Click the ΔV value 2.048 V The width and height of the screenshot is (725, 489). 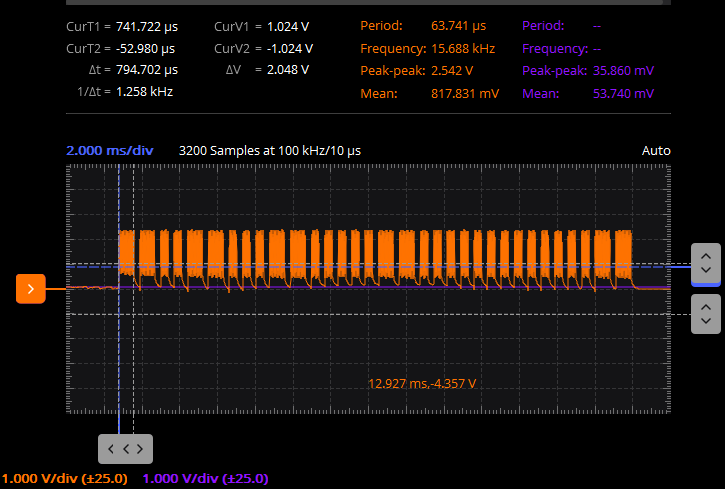(288, 70)
